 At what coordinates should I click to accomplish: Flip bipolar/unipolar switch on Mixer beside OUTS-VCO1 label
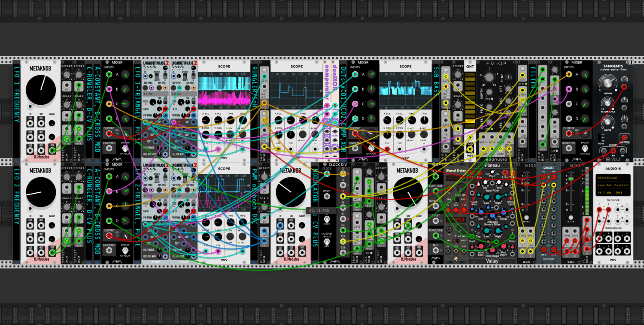pyautogui.click(x=371, y=149)
